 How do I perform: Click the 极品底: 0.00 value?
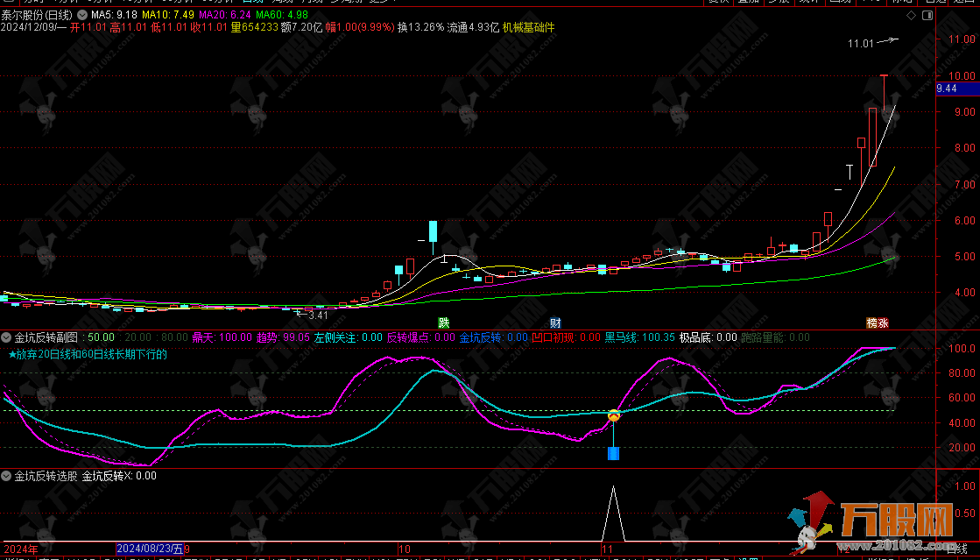709,337
